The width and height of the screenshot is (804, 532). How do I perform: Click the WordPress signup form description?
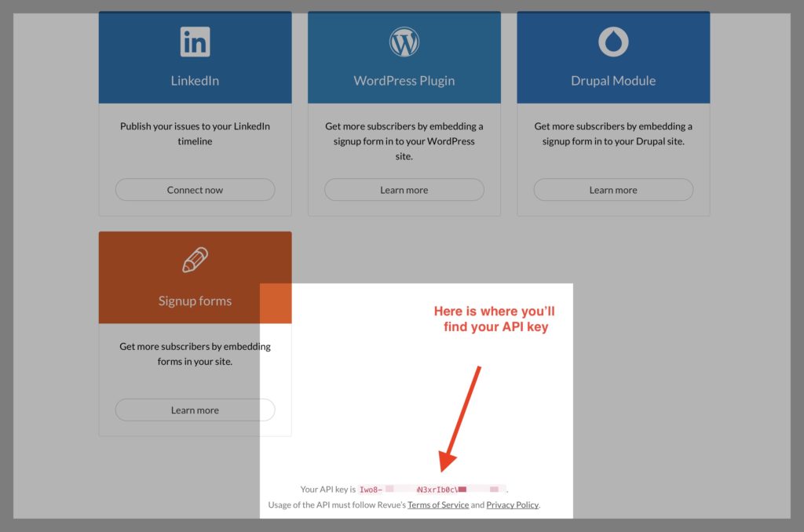tap(404, 141)
